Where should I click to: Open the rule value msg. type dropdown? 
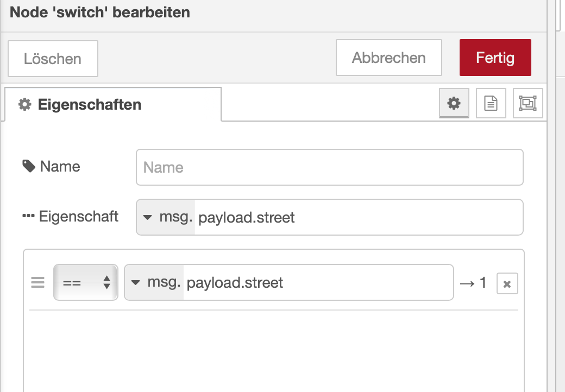[x=154, y=283]
